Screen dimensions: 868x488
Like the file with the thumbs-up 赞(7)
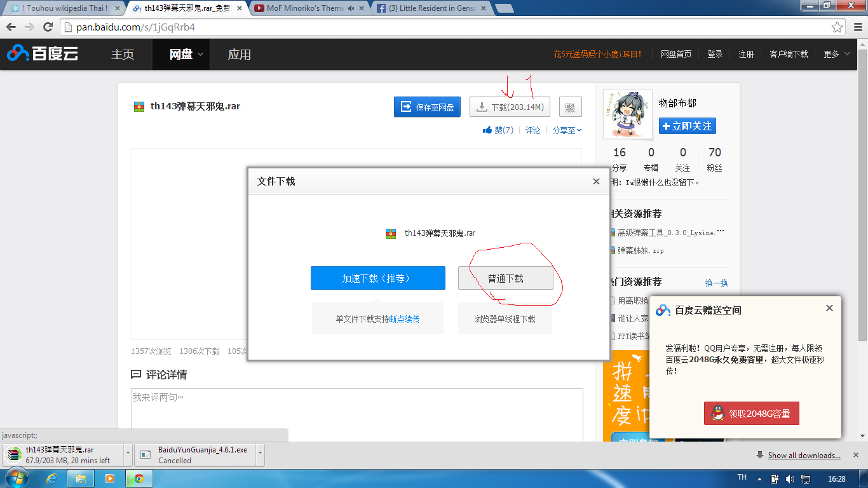pos(498,130)
